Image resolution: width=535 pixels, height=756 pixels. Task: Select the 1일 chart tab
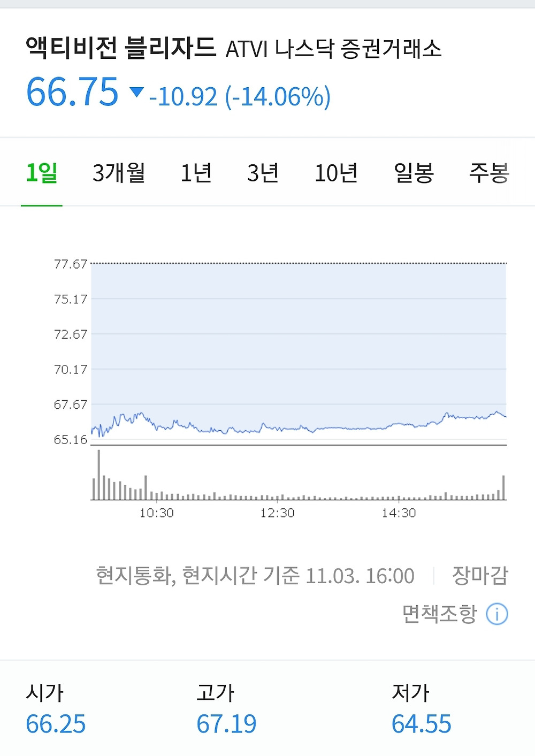point(42,173)
